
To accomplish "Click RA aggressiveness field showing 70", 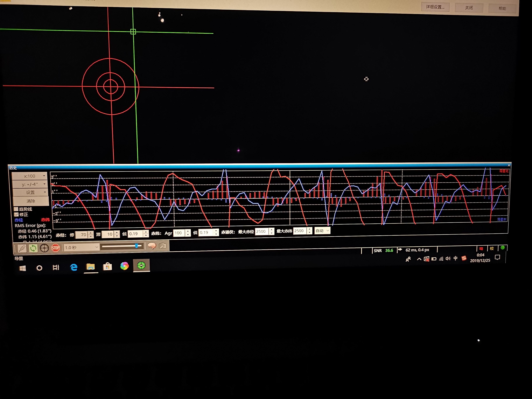I will tap(82, 235).
